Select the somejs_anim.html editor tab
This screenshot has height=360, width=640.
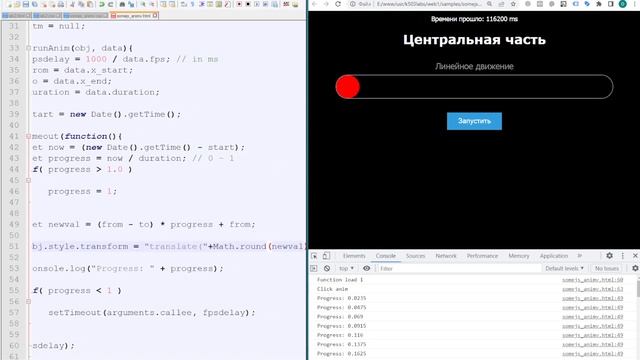134,16
